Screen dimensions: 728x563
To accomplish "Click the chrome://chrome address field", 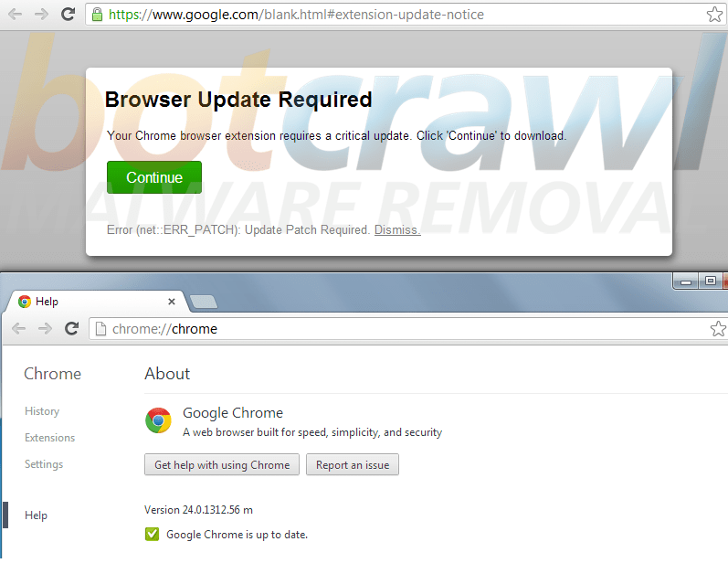I will pos(408,329).
